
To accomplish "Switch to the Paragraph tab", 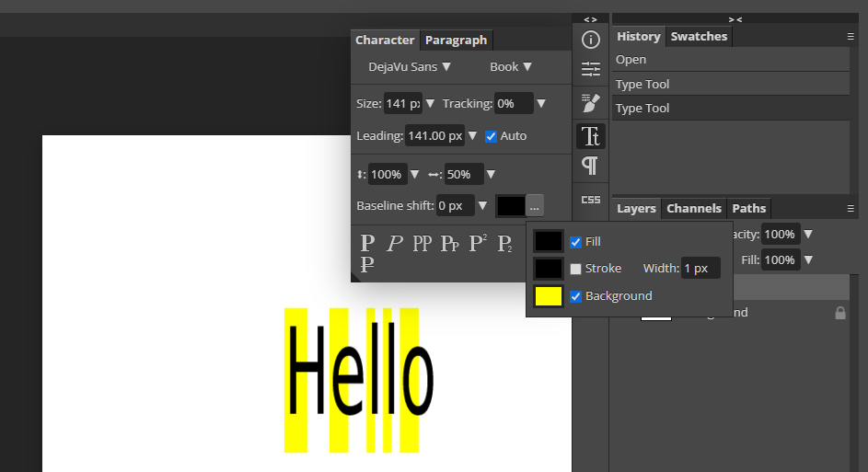I will point(457,40).
